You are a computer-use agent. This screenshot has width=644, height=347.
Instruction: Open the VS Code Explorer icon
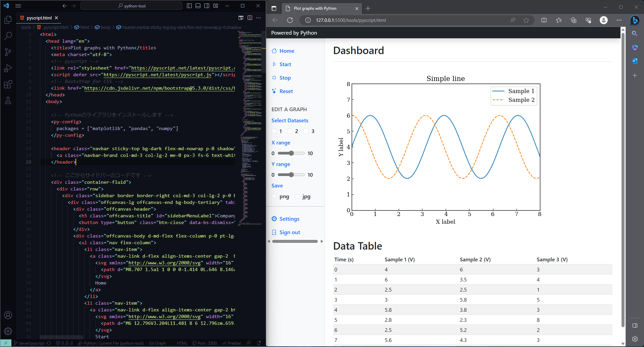[x=8, y=20]
